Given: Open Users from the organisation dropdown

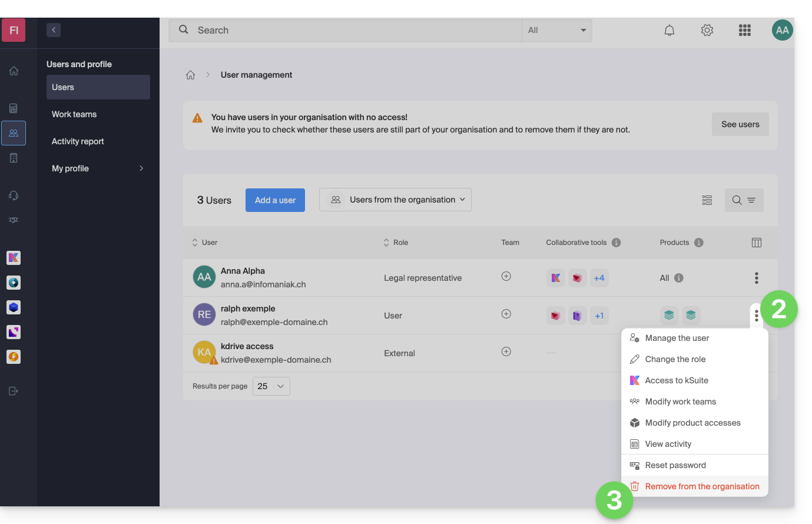Looking at the screenshot, I should pyautogui.click(x=395, y=200).
